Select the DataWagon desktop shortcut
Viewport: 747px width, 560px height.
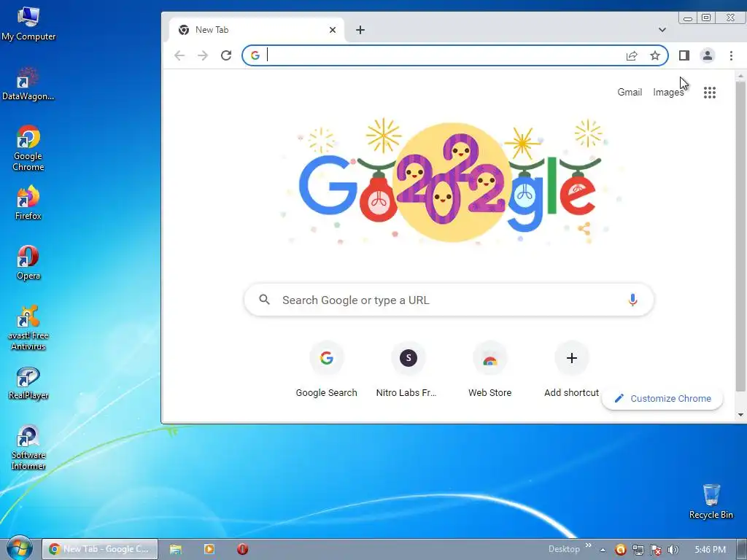pos(28,84)
